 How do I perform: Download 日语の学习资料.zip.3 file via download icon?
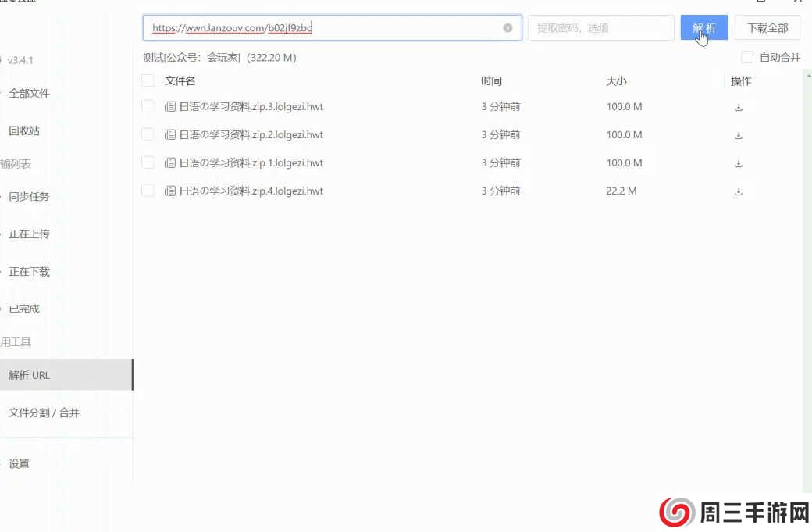click(x=739, y=107)
